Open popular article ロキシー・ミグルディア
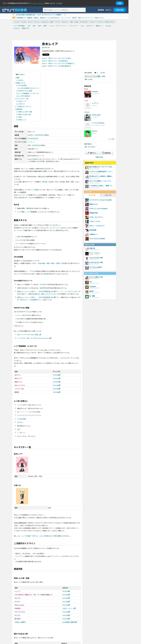Screen dimensions: 141x644 [97, 226]
